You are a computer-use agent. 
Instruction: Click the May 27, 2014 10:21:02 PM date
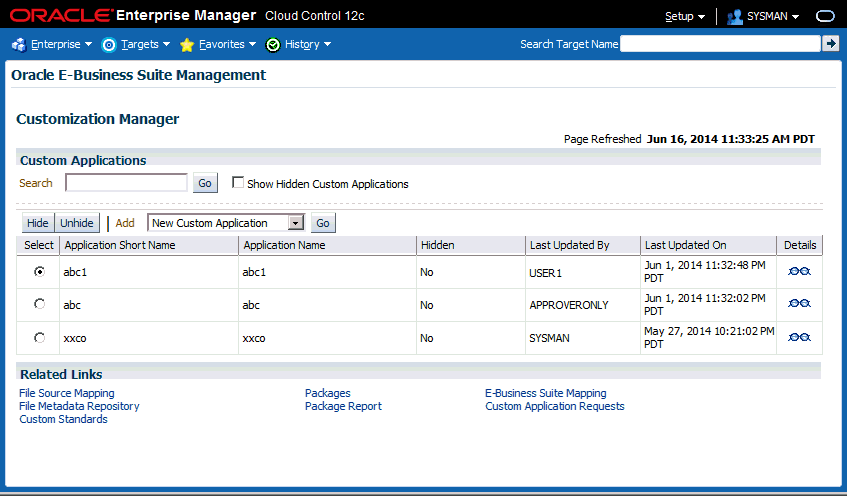[709, 338]
